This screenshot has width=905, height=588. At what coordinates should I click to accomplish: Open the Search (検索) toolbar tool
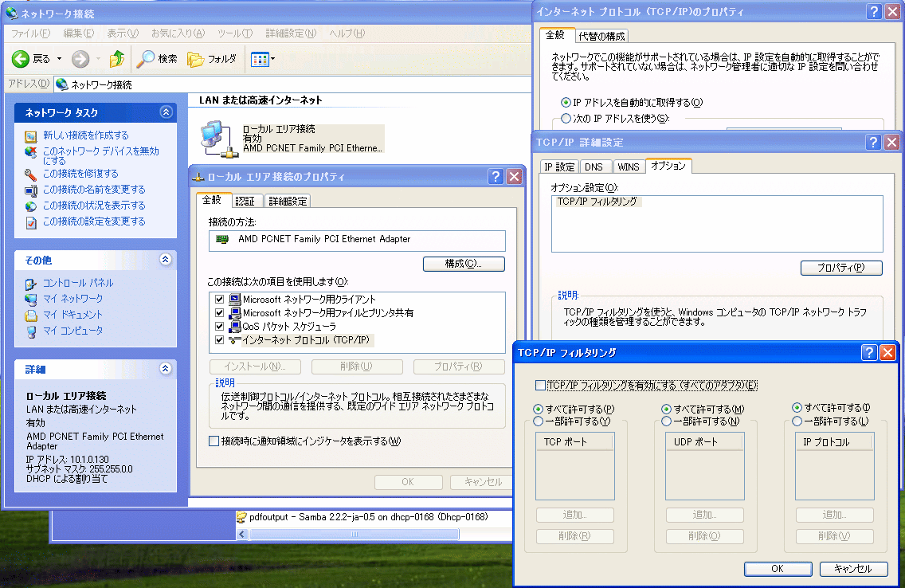(x=157, y=59)
